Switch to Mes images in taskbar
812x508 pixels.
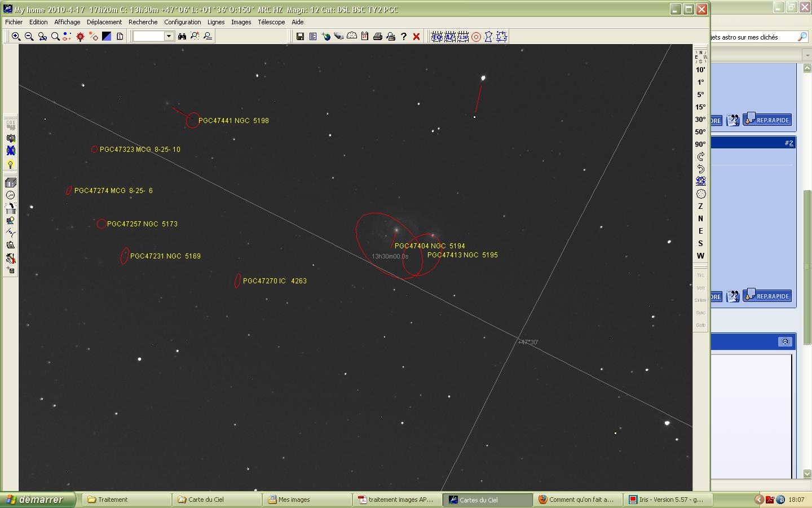point(308,500)
